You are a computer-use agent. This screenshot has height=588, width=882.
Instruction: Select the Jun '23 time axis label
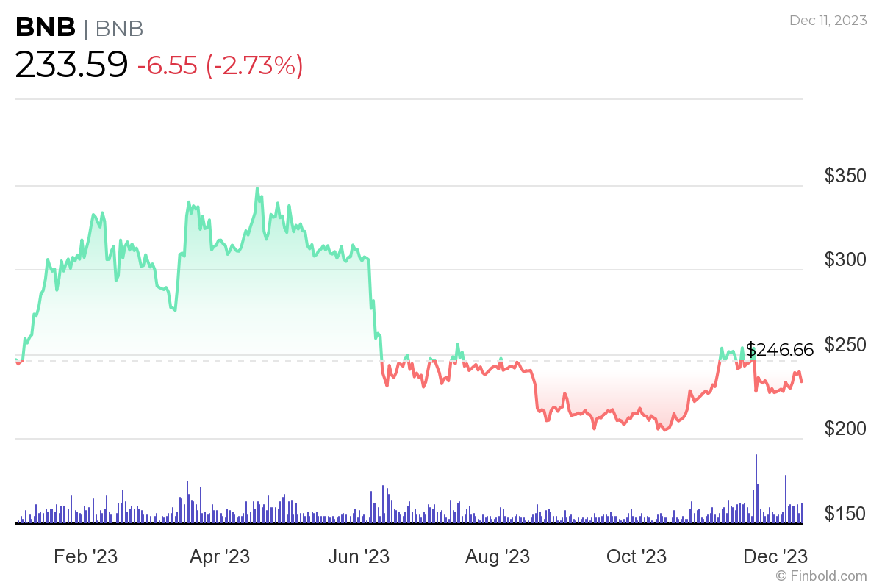(x=359, y=556)
